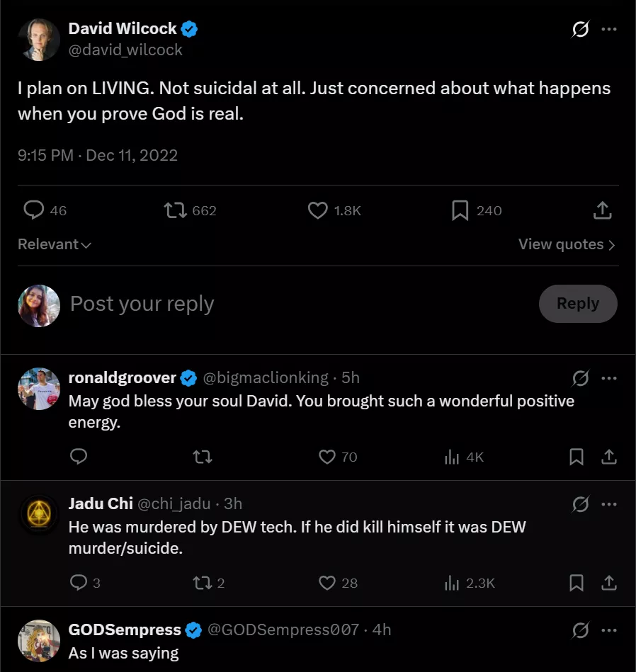Bookmark ronaldgroover's reply
636x672 pixels.
coord(577,457)
